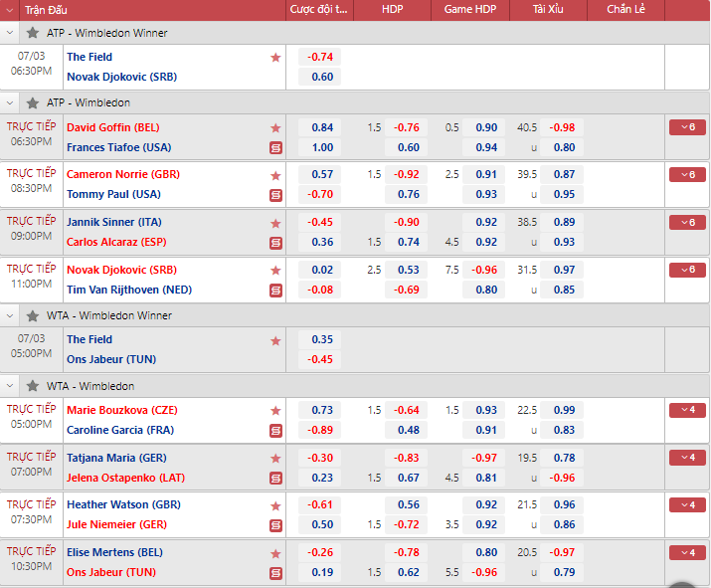The image size is (711, 588).
Task: Expand 6 more markets for Sinner match
Action: (687, 222)
